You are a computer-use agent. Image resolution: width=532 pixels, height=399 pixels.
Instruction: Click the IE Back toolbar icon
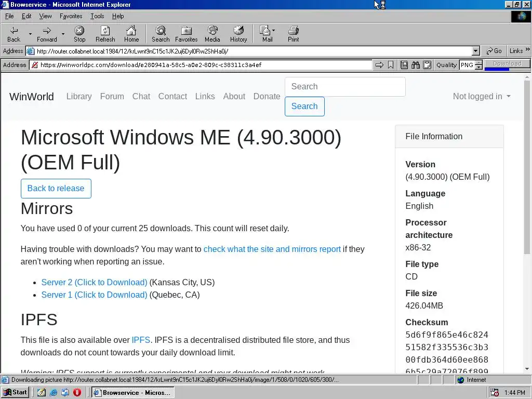(x=14, y=34)
